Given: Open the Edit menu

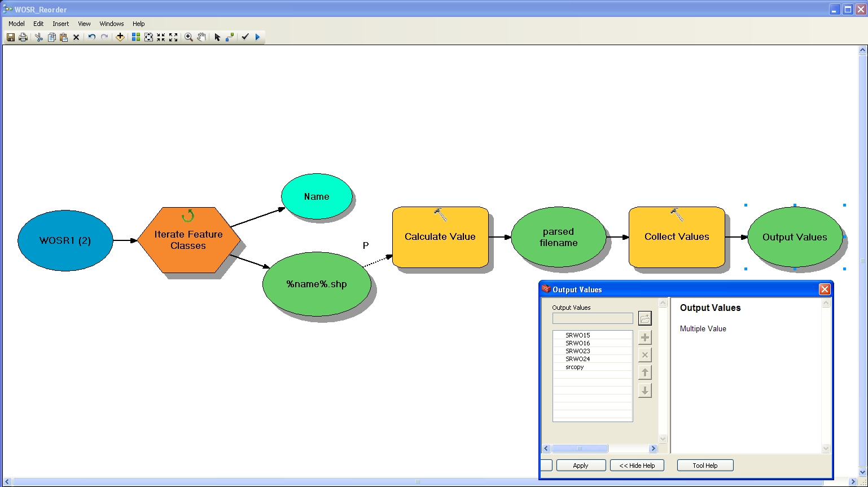Looking at the screenshot, I should (38, 24).
